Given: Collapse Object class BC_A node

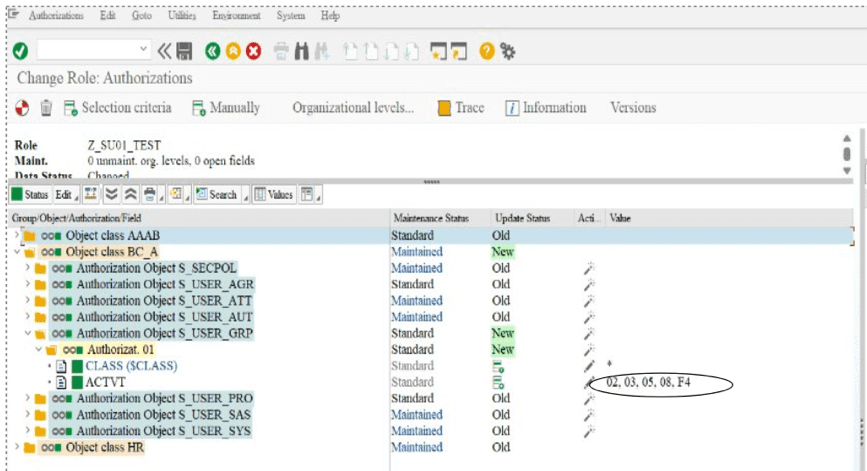Looking at the screenshot, I should pyautogui.click(x=17, y=252).
